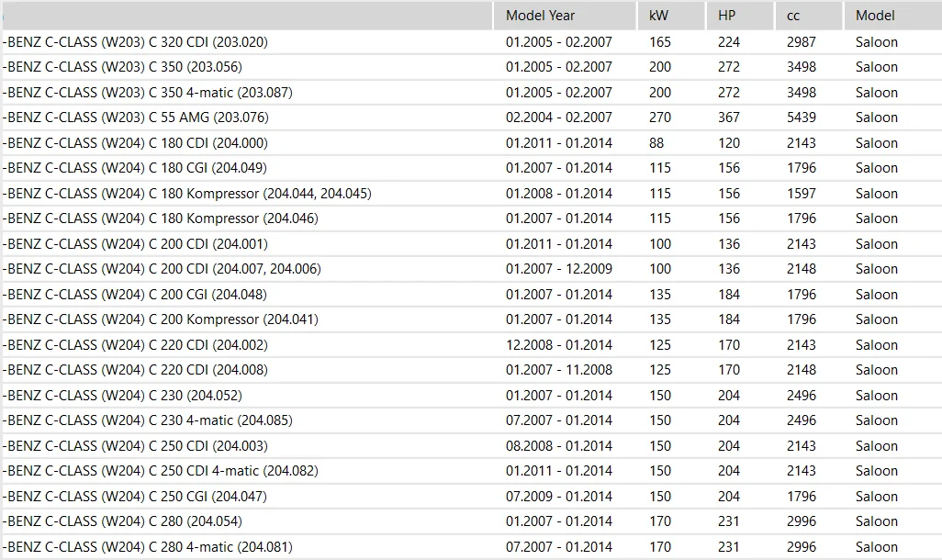Select row C 220 CDI (204.008)

[x=471, y=370]
